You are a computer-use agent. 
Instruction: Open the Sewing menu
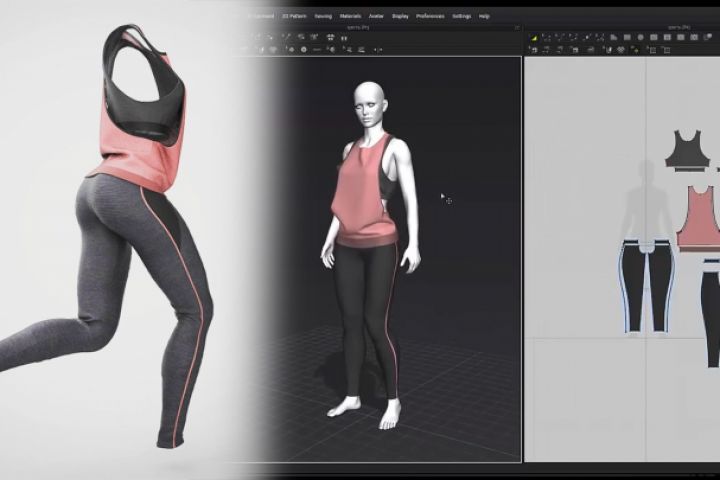click(323, 16)
